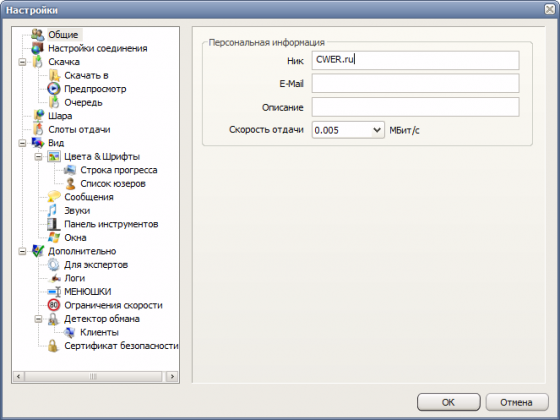Click the gear icon Для экспертов
This screenshot has height=420, width=560.
point(54,265)
